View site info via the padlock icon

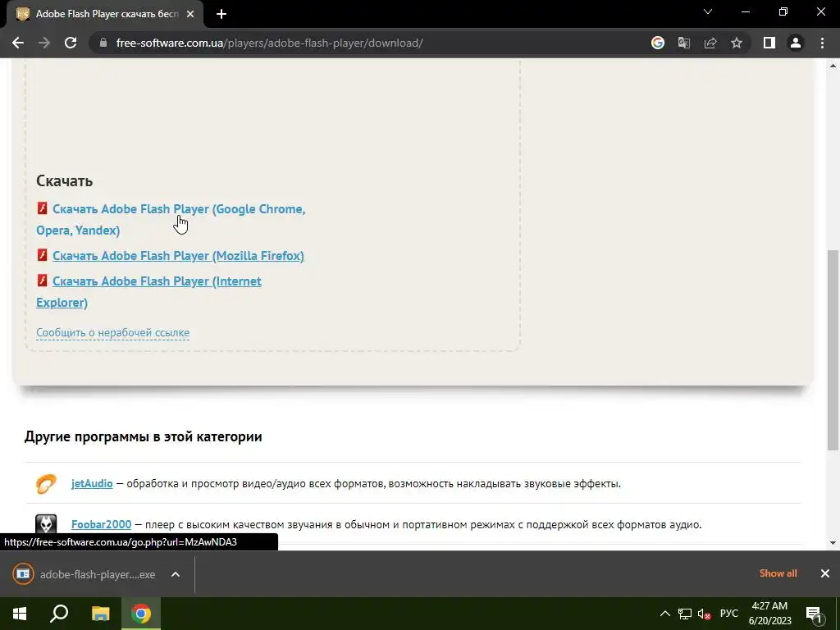[x=103, y=43]
